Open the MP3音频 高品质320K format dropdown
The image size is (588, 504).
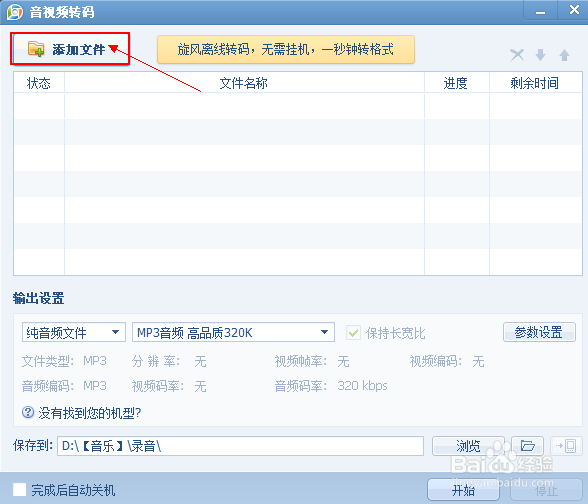233,332
